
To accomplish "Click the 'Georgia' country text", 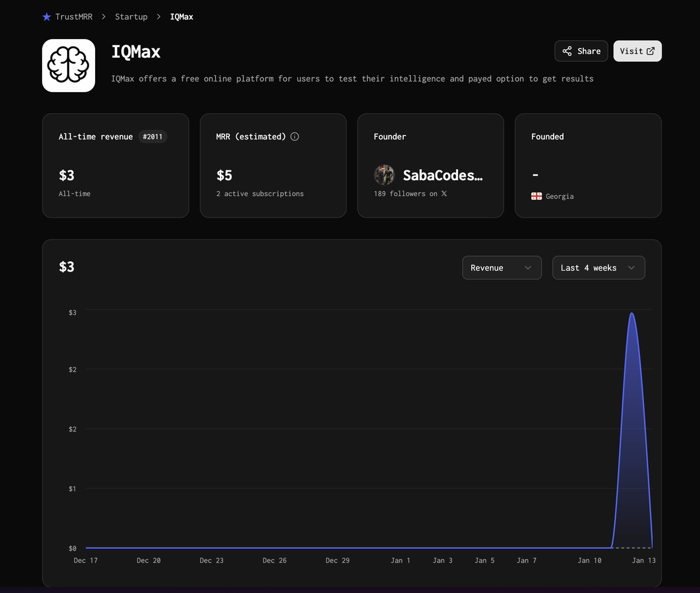I will click(559, 197).
